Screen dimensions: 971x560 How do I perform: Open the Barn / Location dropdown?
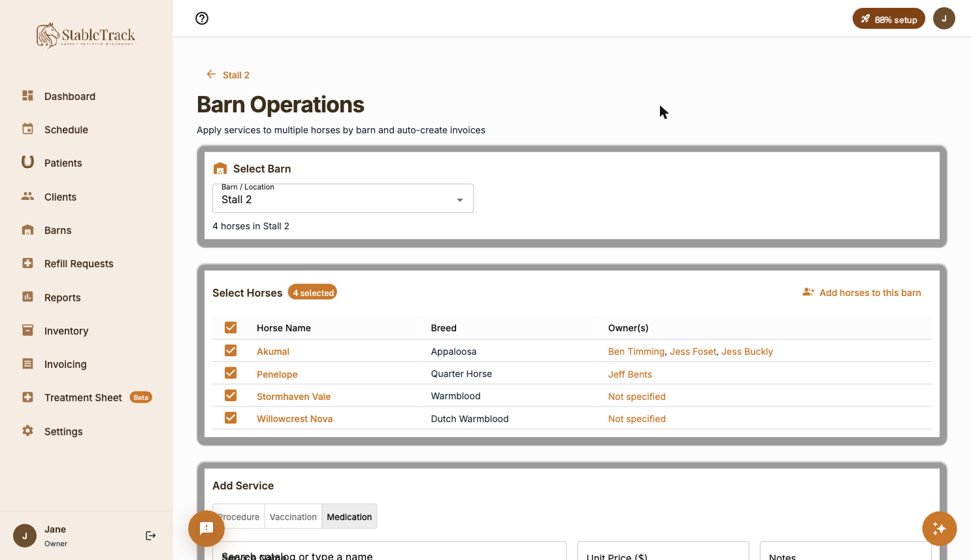click(x=343, y=199)
